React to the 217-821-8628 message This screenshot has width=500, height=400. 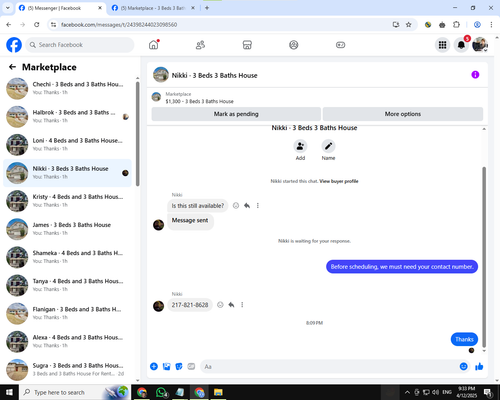[x=220, y=305]
